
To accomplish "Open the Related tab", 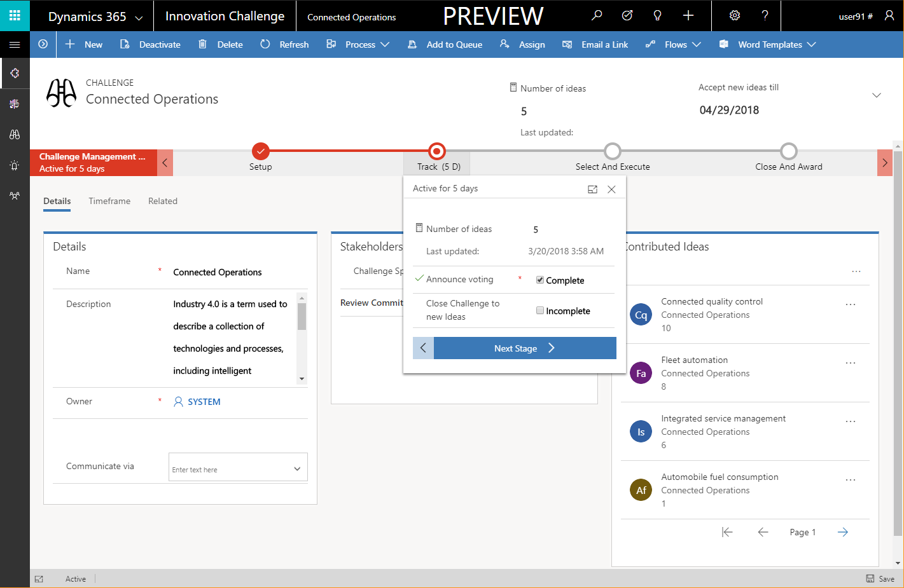I will [x=163, y=201].
